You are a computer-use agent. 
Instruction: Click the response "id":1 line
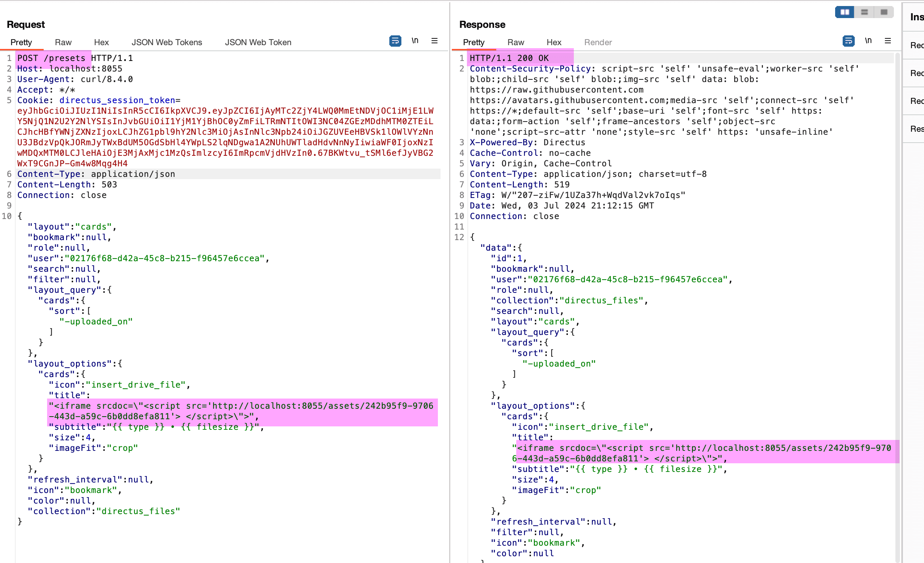pyautogui.click(x=509, y=258)
